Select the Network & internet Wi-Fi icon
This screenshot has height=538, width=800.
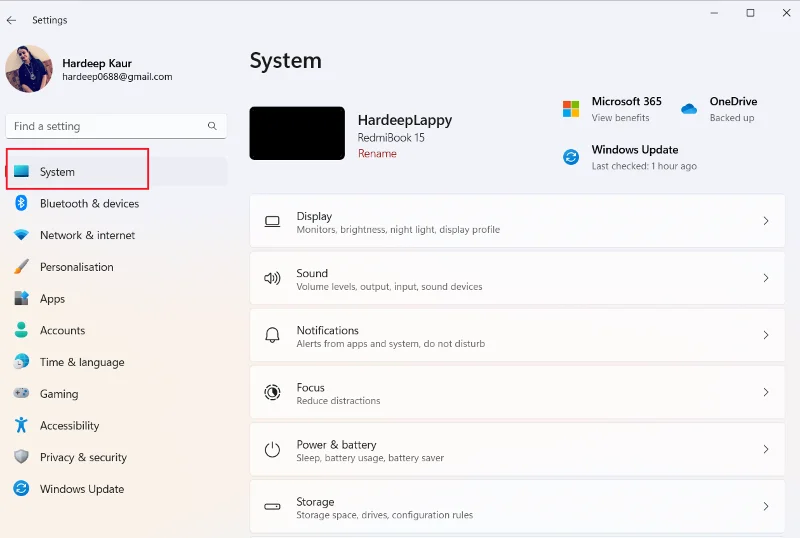click(21, 235)
